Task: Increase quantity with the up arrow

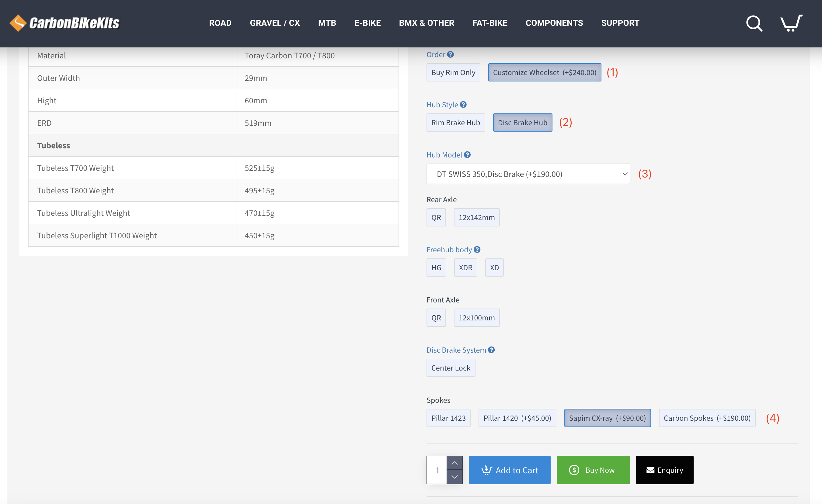Action: [x=455, y=463]
